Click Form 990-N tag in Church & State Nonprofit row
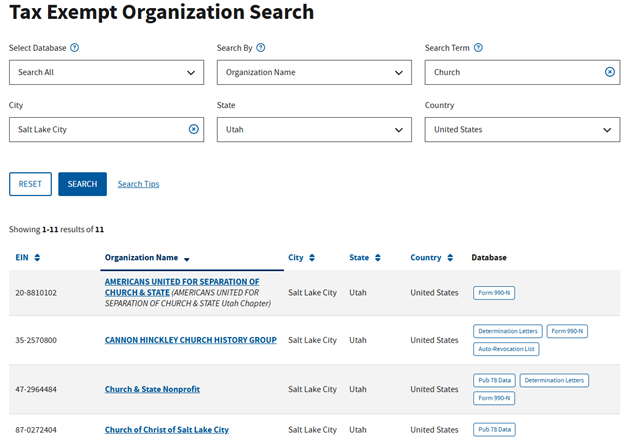Screen dimensions: 624x445 coord(494,398)
